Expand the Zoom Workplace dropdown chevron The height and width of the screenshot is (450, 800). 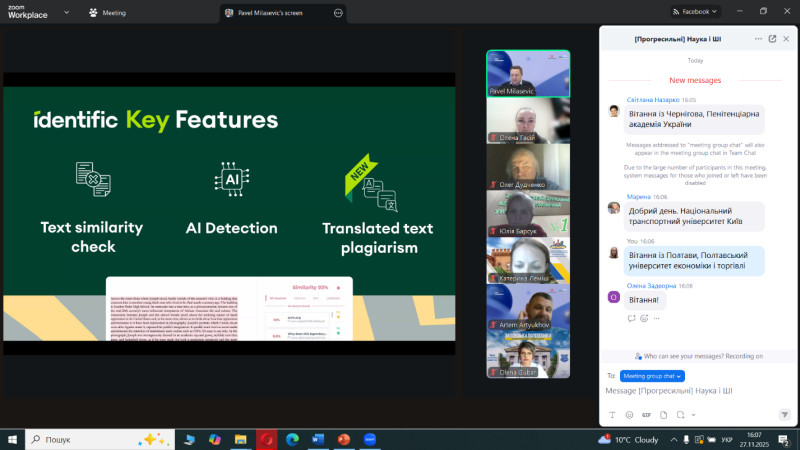click(x=68, y=13)
